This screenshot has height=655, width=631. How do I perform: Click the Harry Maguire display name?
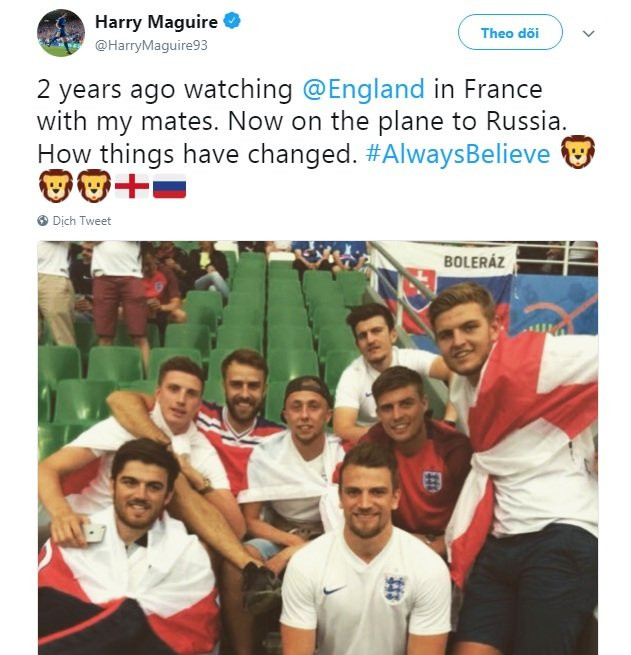pyautogui.click(x=157, y=21)
